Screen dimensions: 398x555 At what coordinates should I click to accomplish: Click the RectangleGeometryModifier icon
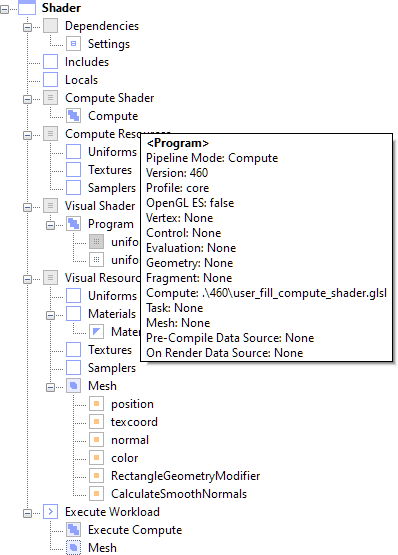[x=96, y=475]
